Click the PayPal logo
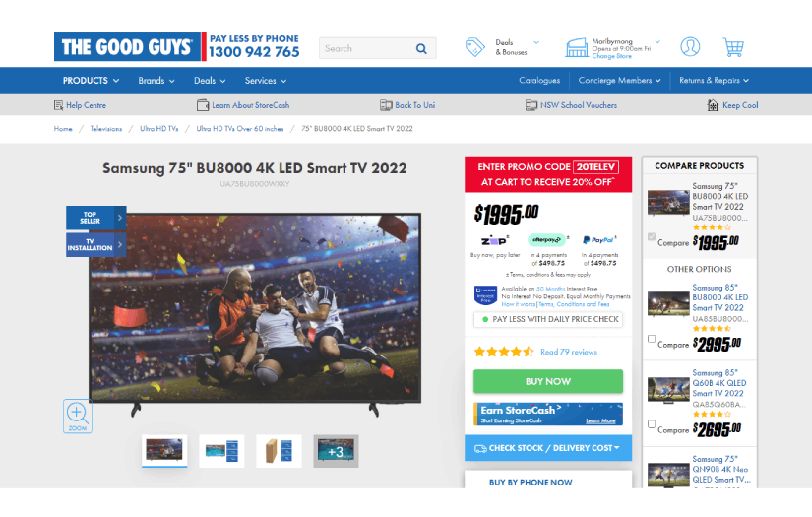The height and width of the screenshot is (517, 812). (598, 240)
